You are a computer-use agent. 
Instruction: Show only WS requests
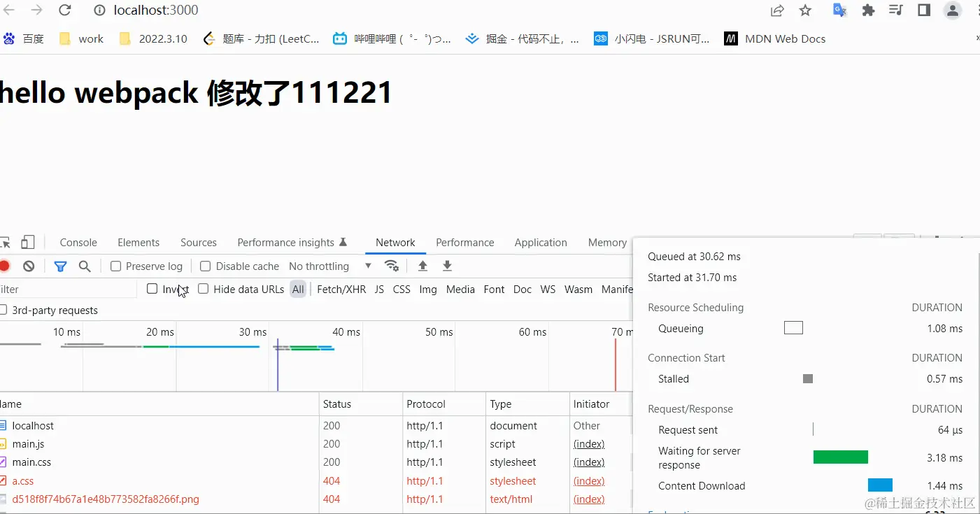point(548,290)
